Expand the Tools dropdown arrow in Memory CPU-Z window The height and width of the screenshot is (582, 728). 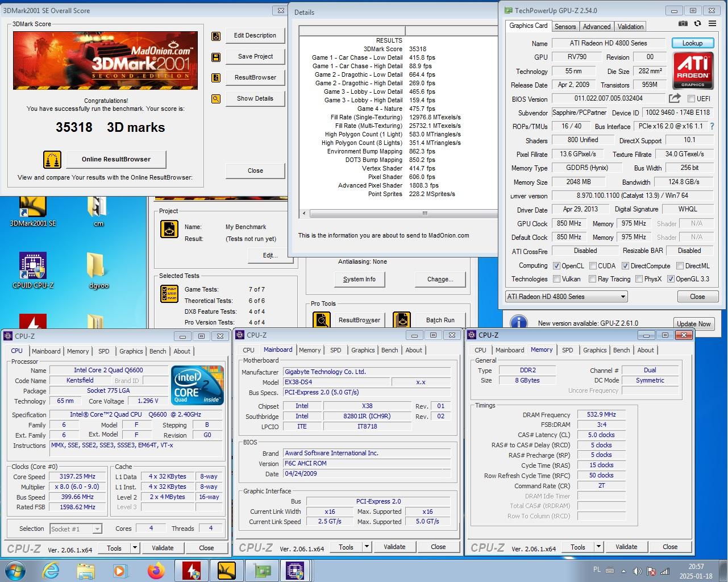pos(598,547)
